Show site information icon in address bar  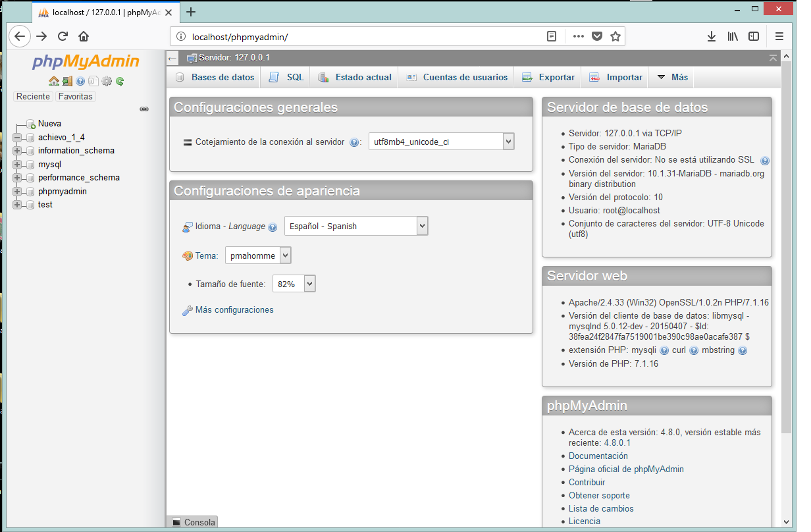coord(182,37)
